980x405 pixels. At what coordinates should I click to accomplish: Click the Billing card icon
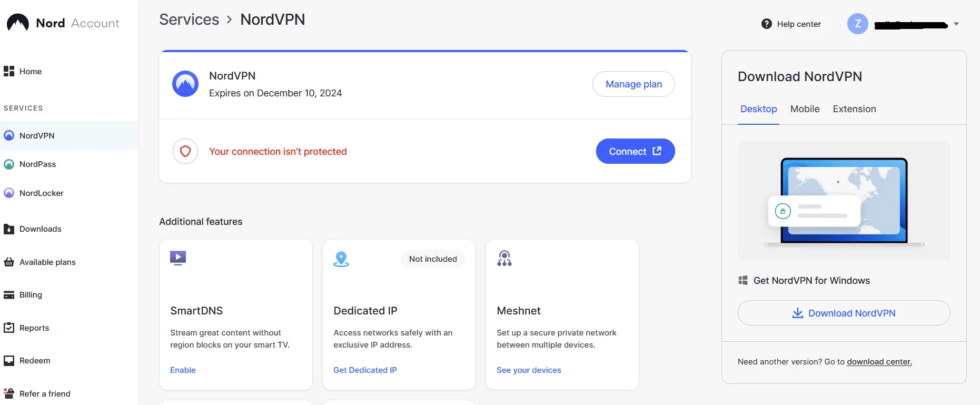(9, 295)
